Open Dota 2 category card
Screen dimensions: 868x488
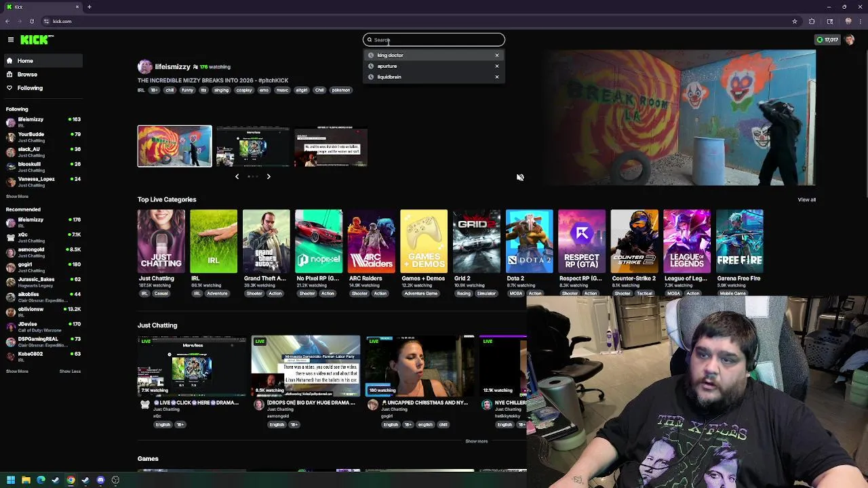coord(529,241)
